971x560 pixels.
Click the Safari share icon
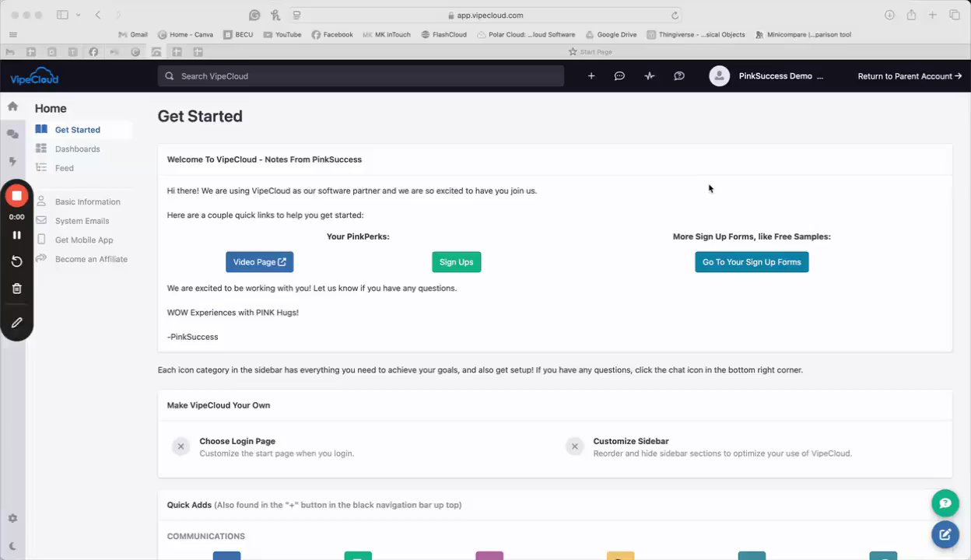pos(911,15)
